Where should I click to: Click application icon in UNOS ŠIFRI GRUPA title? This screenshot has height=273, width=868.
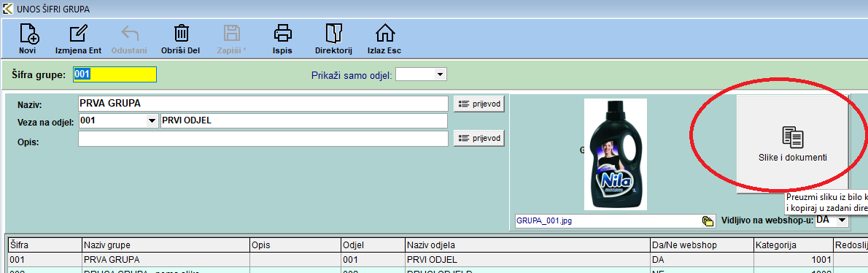coord(8,9)
